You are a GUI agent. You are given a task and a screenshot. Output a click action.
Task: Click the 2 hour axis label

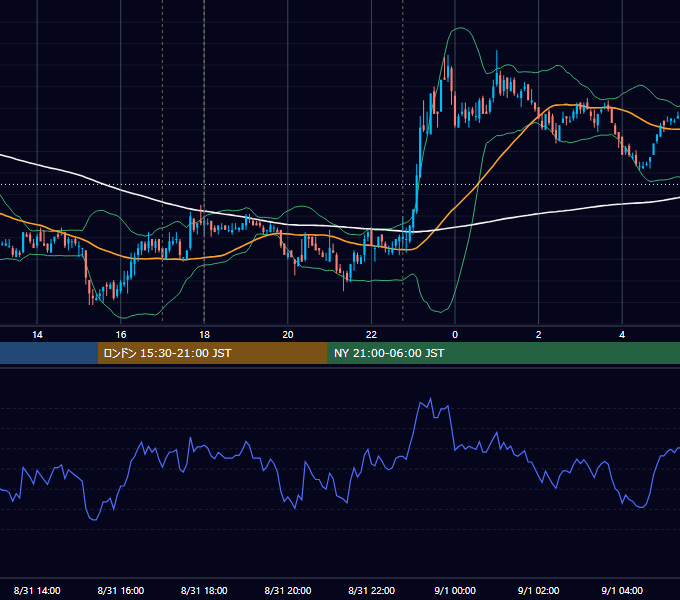pos(539,335)
